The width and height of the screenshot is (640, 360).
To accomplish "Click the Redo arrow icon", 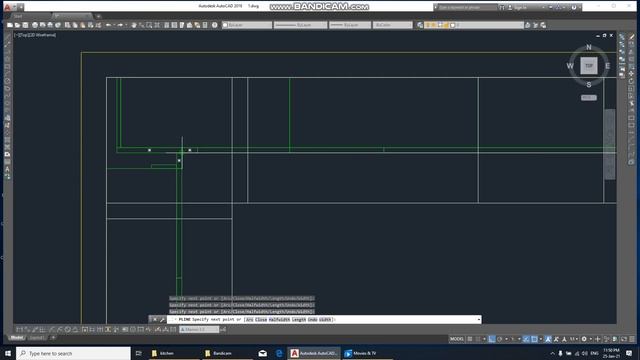I will pos(120,25).
